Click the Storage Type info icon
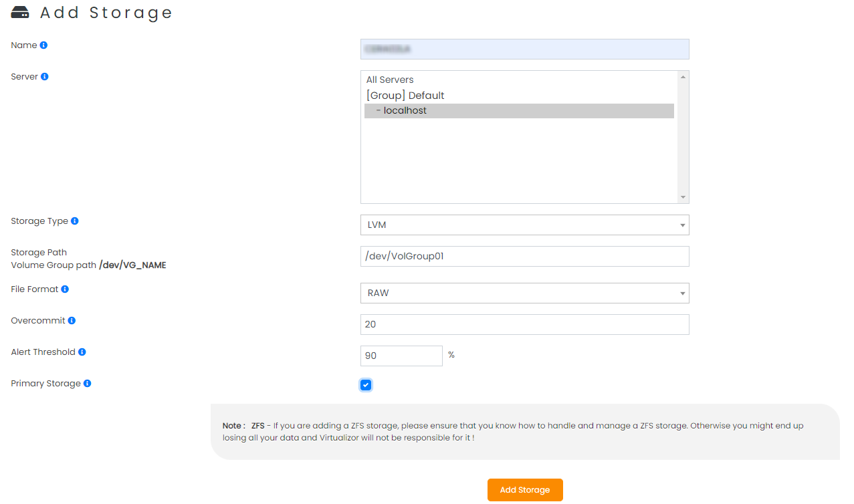Image resolution: width=854 pixels, height=504 pixels. (x=76, y=221)
